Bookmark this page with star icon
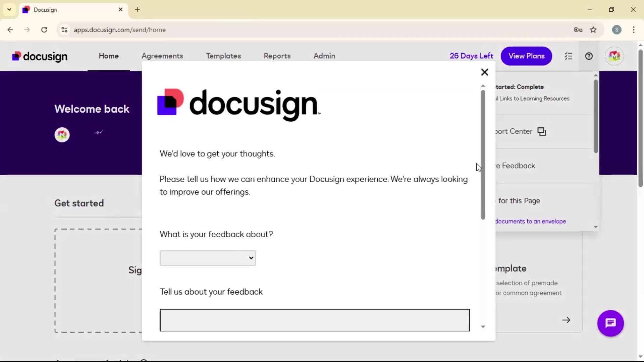 tap(593, 30)
